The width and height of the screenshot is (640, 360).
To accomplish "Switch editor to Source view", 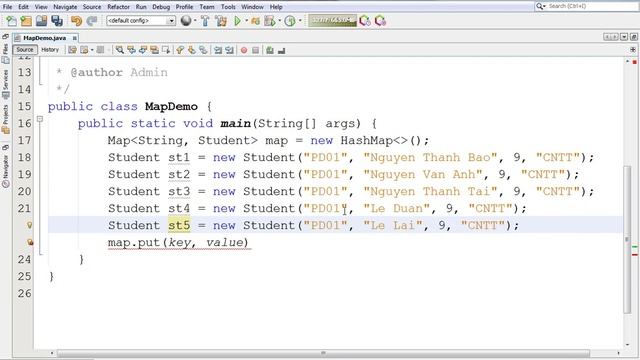I will pyautogui.click(x=25, y=49).
